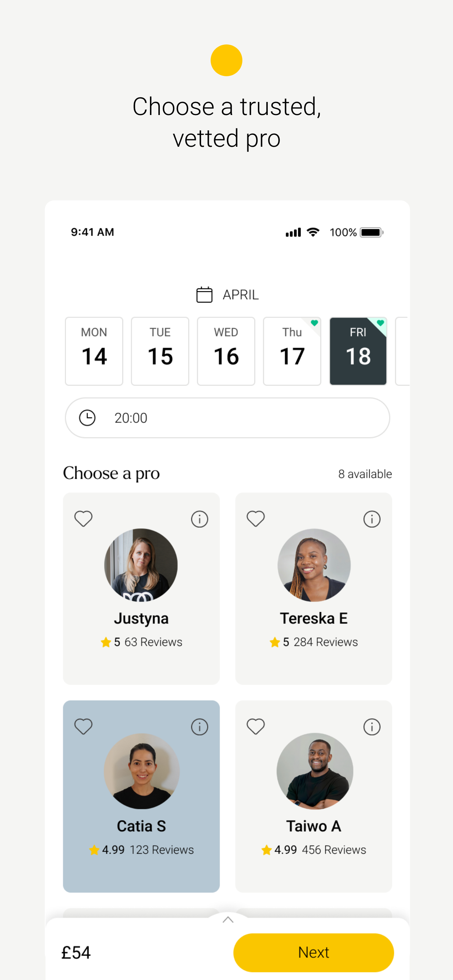The height and width of the screenshot is (980, 453).
Task: Select Thursday 17 date tab
Action: (292, 351)
